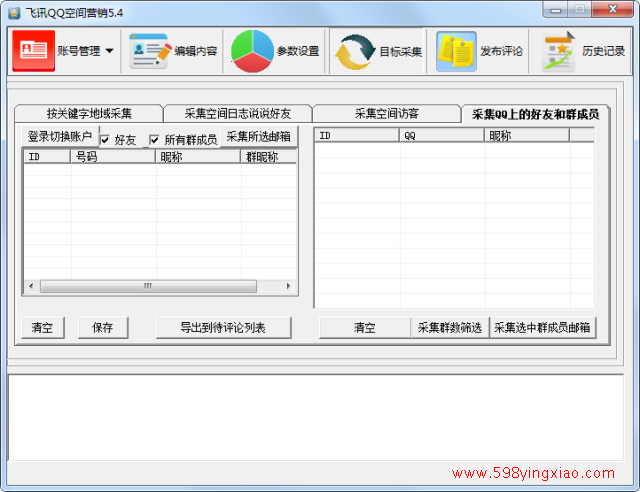Click the left scroll arrow of the list
640x492 pixels.
pos(31,286)
